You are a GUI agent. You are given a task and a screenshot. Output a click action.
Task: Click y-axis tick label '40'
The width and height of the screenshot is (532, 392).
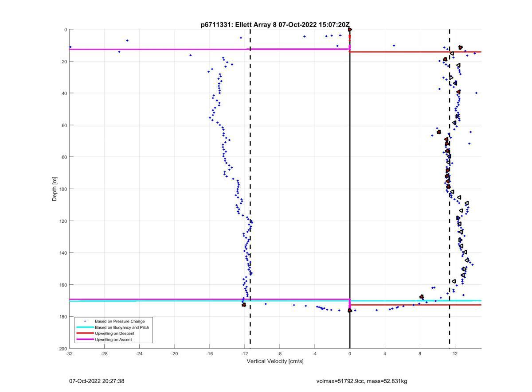pyautogui.click(x=64, y=93)
